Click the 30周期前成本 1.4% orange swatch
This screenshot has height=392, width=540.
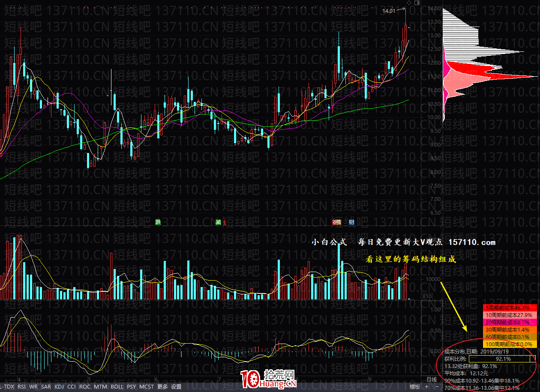click(510, 329)
